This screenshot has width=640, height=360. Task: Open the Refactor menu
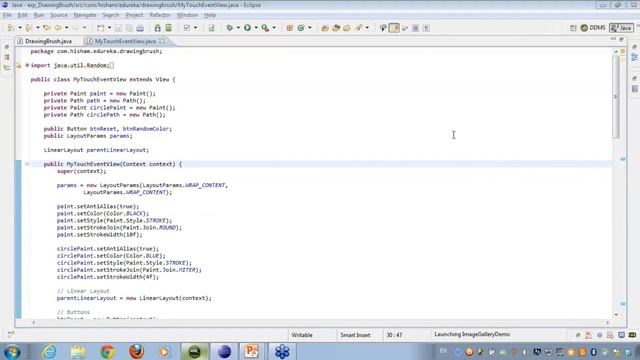(x=160, y=15)
